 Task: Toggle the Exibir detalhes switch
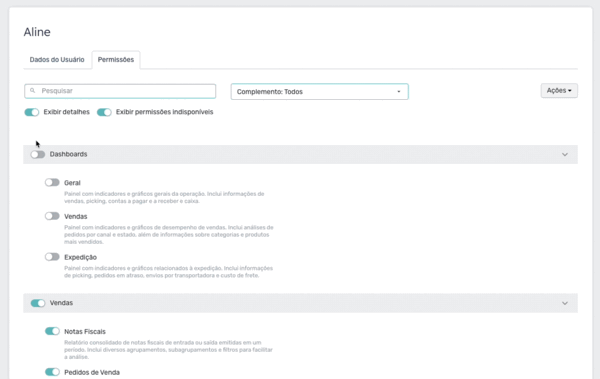coord(32,112)
